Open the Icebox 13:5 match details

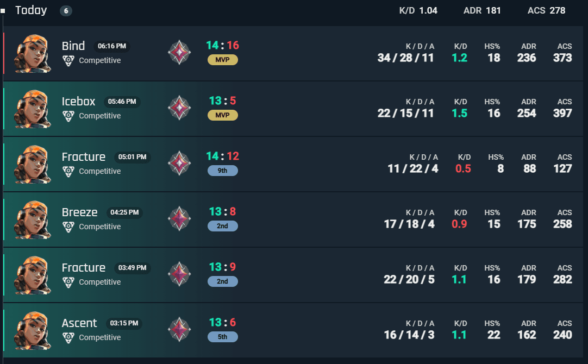click(293, 109)
